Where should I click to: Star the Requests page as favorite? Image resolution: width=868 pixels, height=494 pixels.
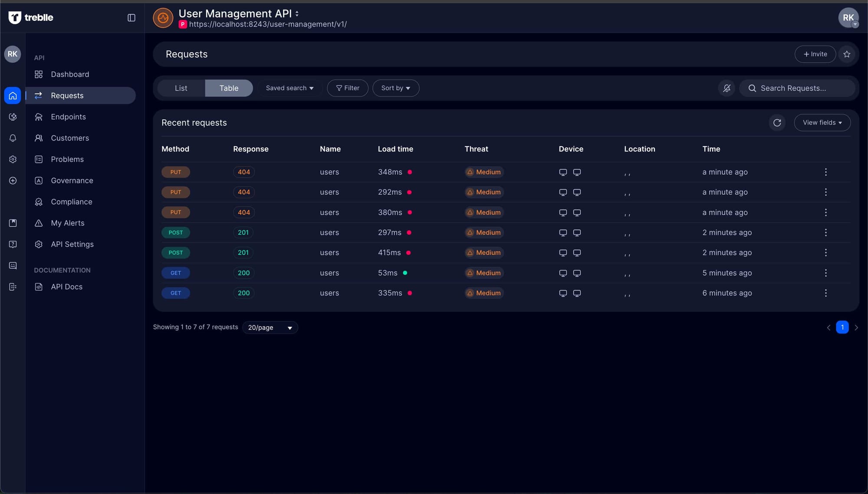pyautogui.click(x=847, y=54)
